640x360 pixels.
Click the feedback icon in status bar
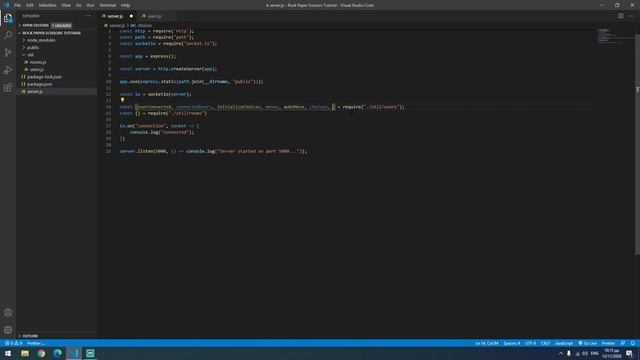click(x=622, y=343)
